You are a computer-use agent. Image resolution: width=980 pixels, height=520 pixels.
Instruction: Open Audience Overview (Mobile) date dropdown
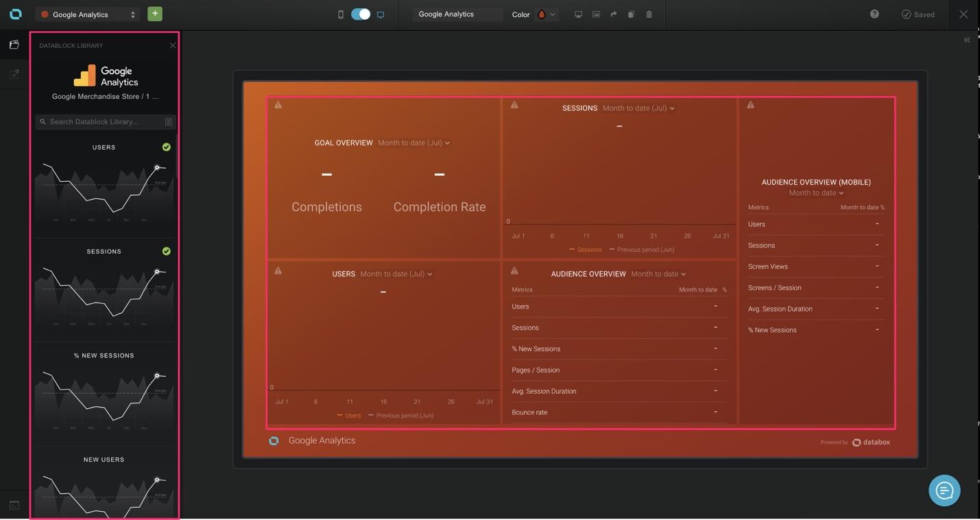click(816, 193)
